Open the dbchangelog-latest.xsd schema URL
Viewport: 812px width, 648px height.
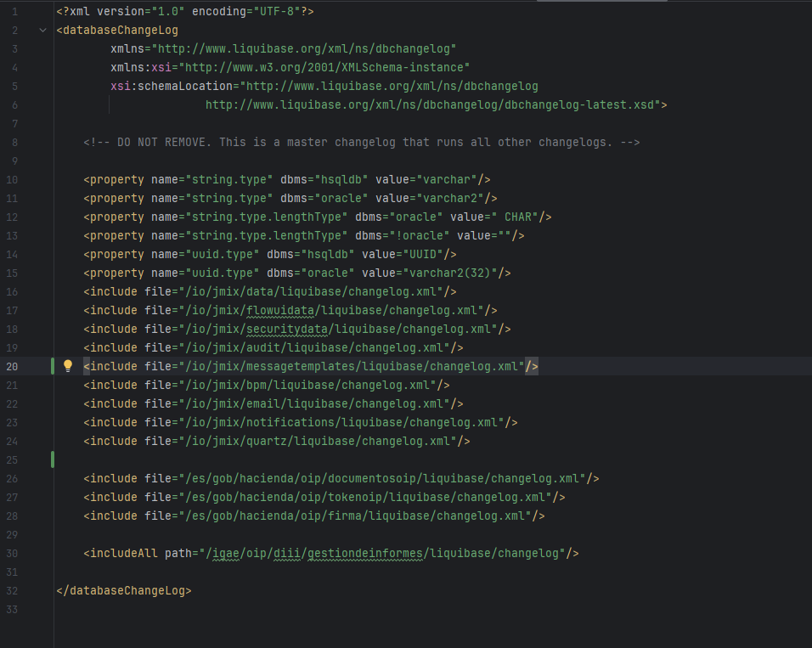click(433, 104)
